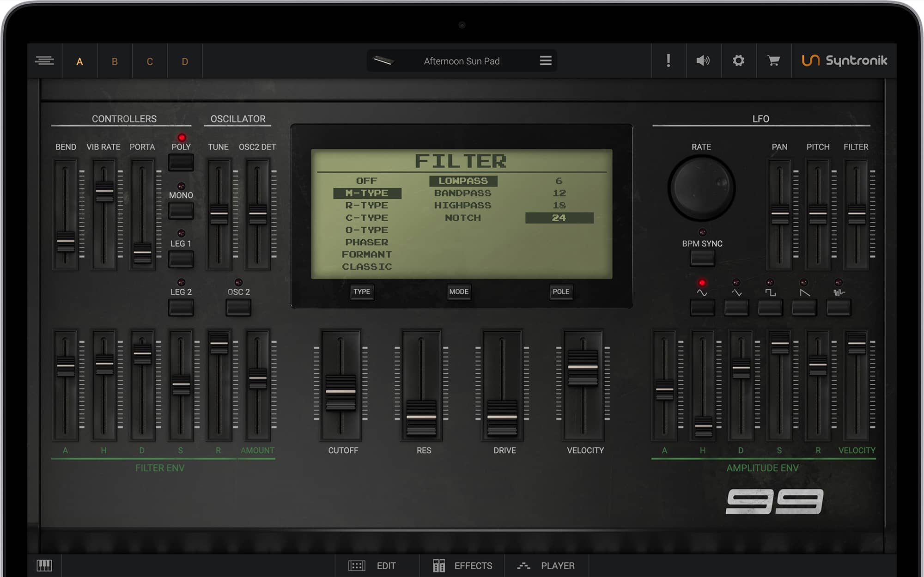This screenshot has width=924, height=577.
Task: Select "BANDPASS" filter mode
Action: (463, 193)
